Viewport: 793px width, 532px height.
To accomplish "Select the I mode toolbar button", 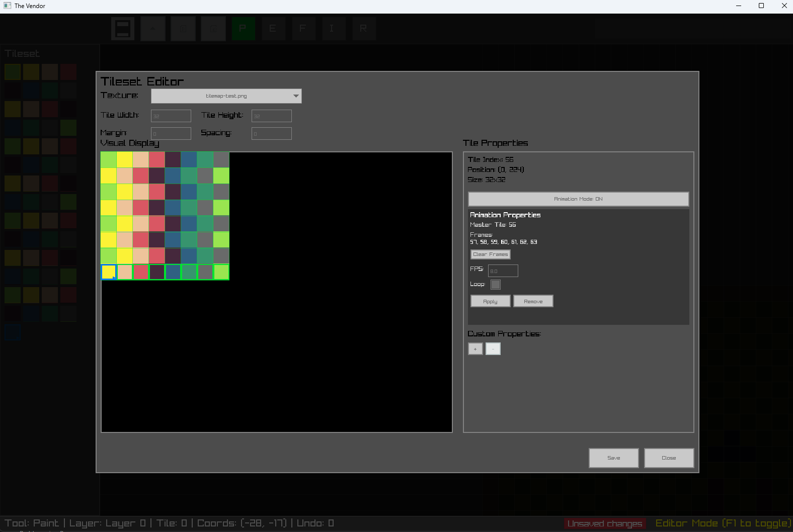I will 333,29.
